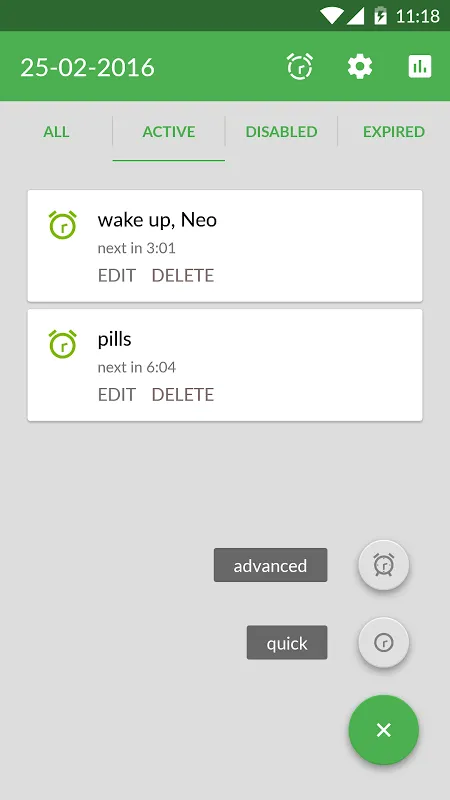The width and height of the screenshot is (450, 800).
Task: Tap the advanced alarm round button
Action: click(x=384, y=565)
